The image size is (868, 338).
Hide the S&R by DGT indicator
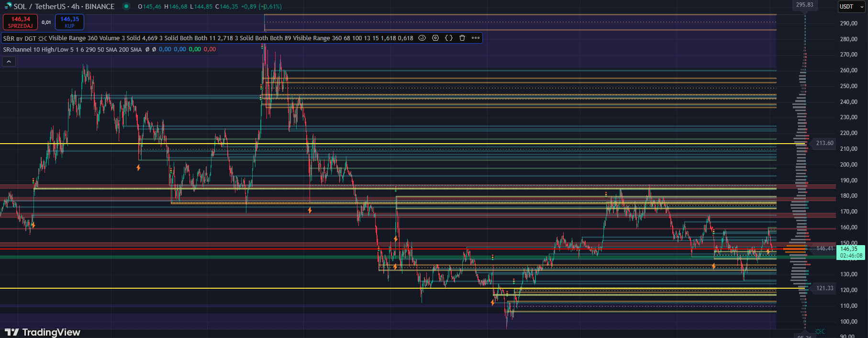click(422, 38)
